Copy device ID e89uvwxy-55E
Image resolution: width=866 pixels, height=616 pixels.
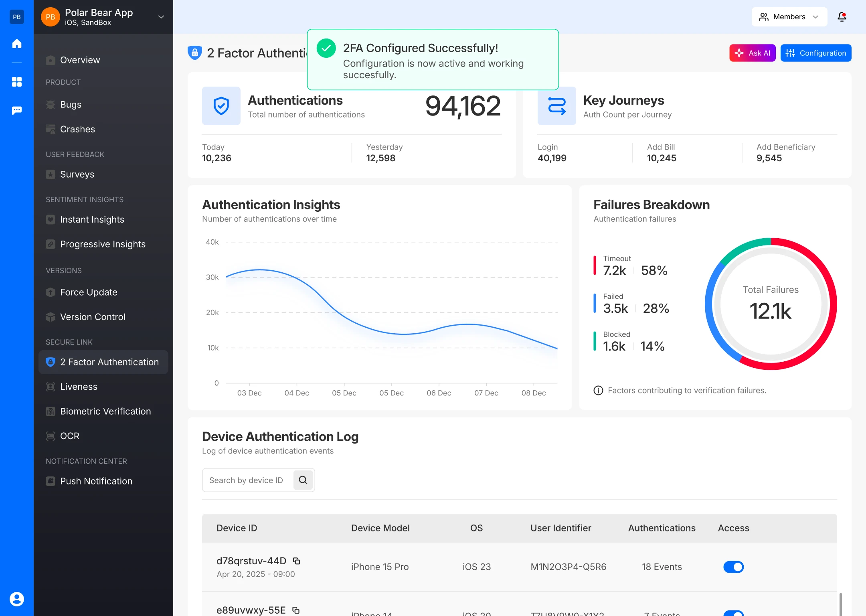coord(296,610)
